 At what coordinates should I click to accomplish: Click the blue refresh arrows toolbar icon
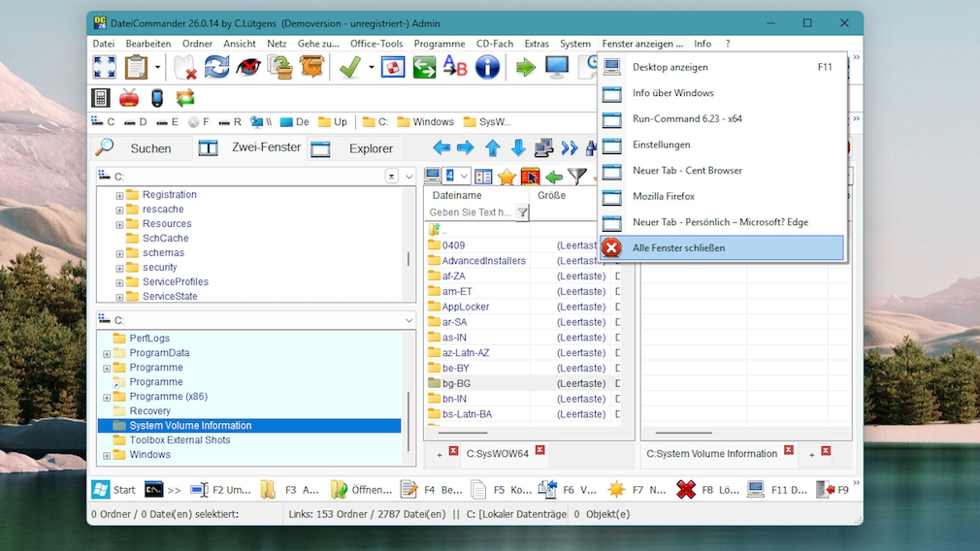pos(216,67)
